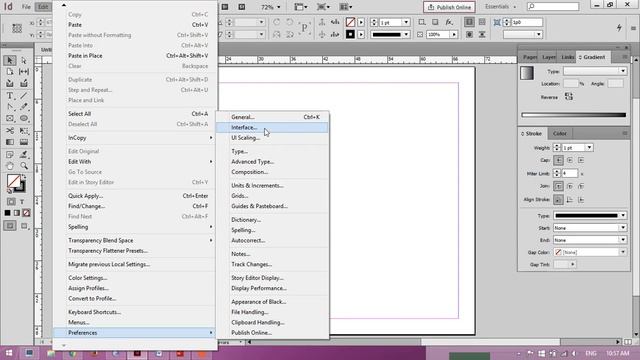Select the Line tool
The image size is (640, 360).
point(24,96)
